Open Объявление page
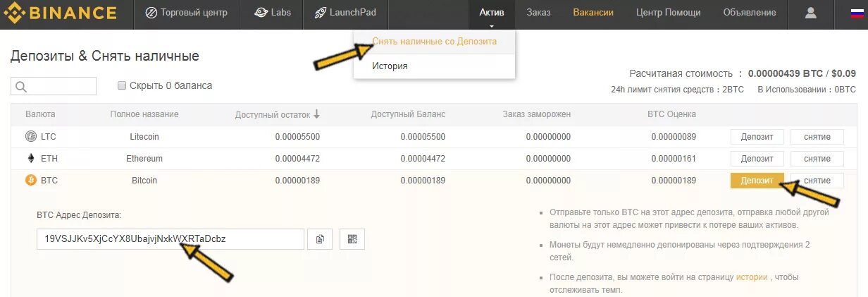 pyautogui.click(x=750, y=13)
